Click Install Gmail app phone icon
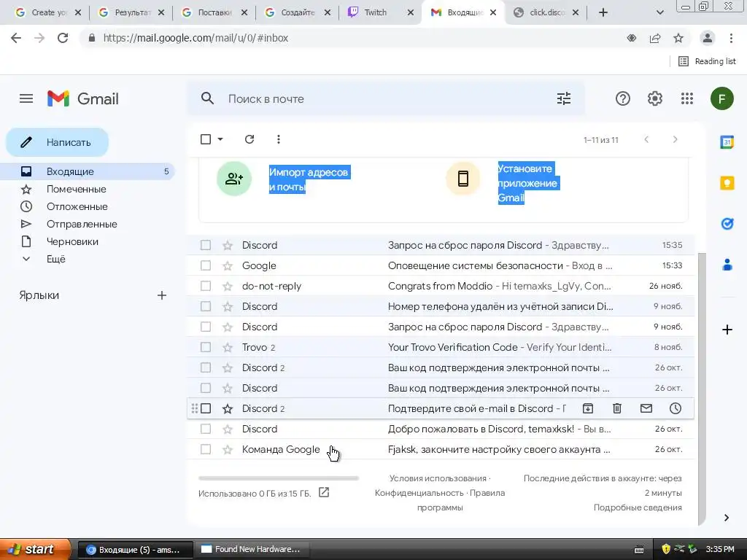The height and width of the screenshot is (560, 747). click(x=462, y=179)
